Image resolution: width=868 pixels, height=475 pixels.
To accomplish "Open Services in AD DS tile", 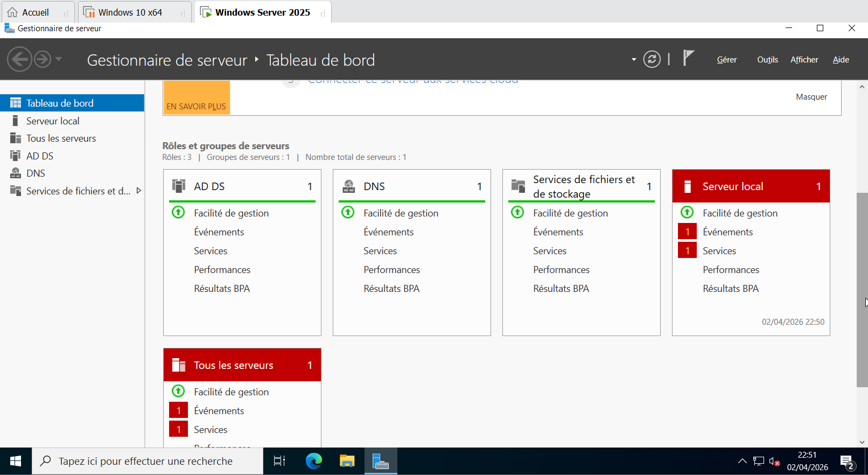I will [211, 251].
